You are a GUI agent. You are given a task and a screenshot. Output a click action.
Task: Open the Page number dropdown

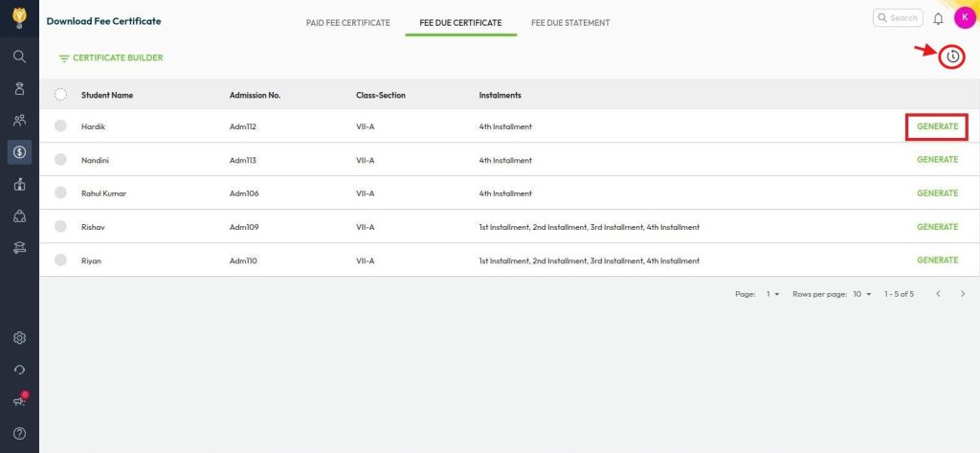[x=772, y=294]
